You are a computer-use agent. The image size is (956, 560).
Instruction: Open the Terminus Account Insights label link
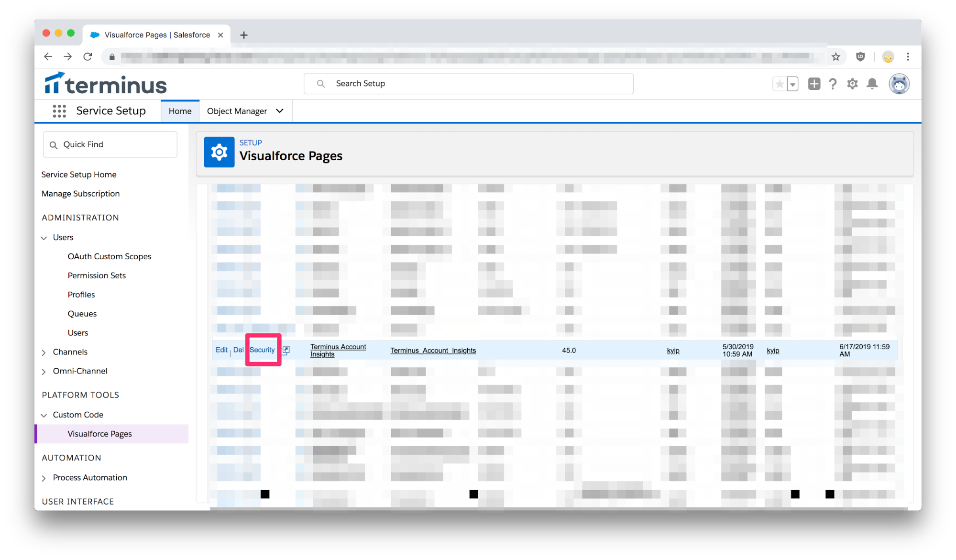coord(338,351)
